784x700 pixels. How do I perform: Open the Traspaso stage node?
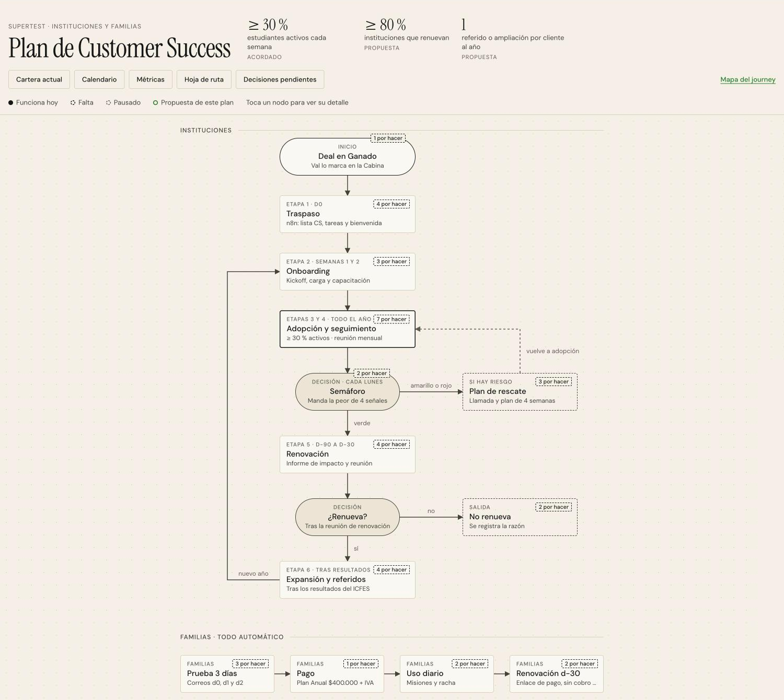(x=348, y=214)
